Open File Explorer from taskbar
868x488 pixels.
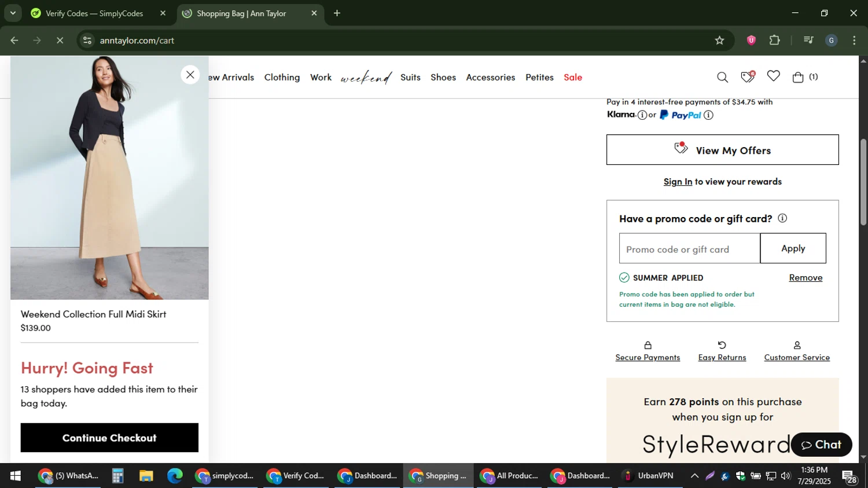pyautogui.click(x=146, y=476)
